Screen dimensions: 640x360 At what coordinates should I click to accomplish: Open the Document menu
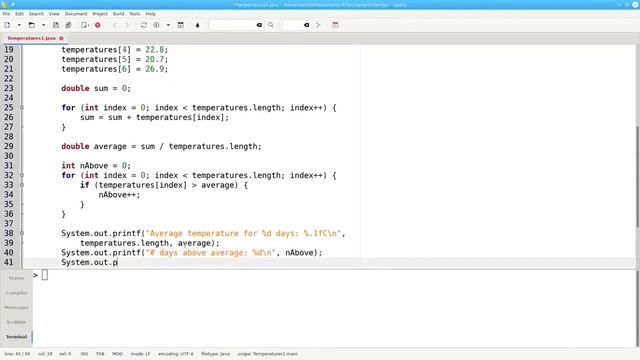(76, 13)
